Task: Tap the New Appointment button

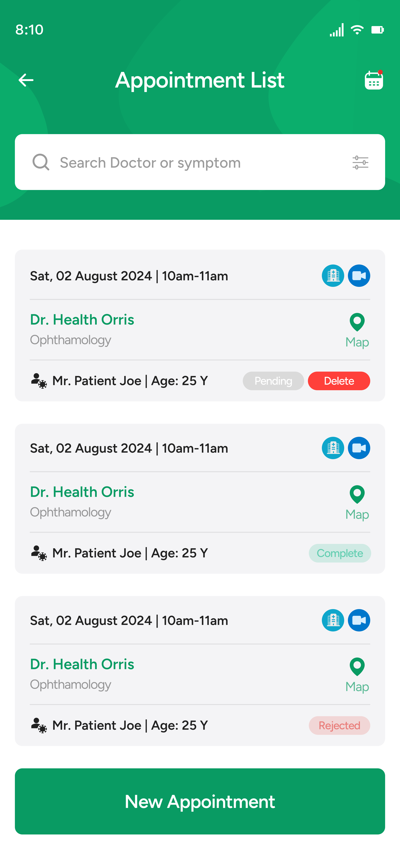Action: 200,801
